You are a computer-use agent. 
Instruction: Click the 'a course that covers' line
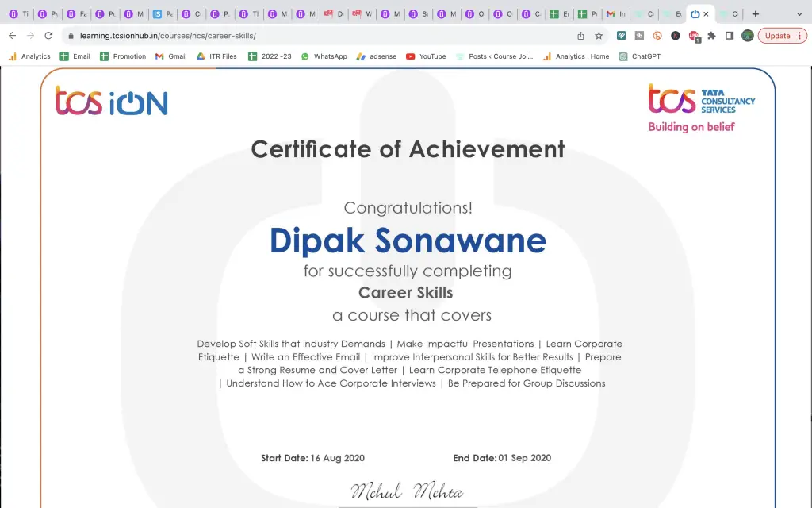coord(412,315)
